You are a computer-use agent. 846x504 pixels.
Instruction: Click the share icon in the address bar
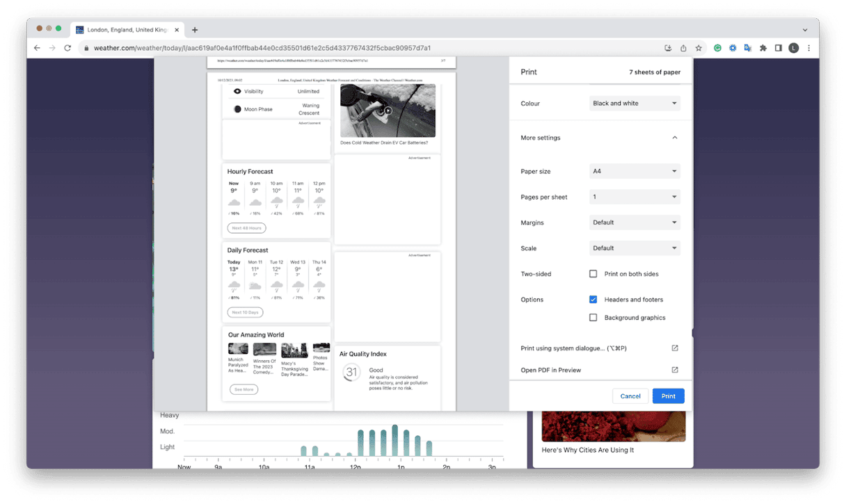tap(684, 48)
